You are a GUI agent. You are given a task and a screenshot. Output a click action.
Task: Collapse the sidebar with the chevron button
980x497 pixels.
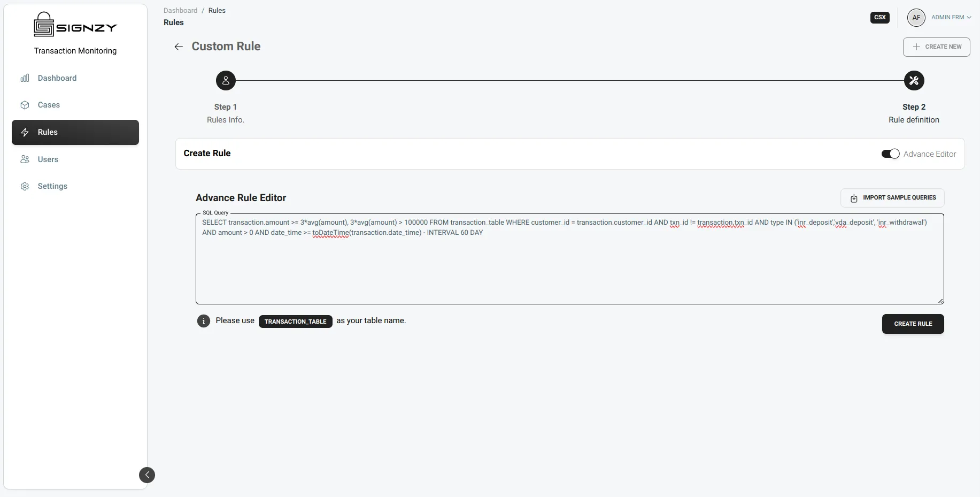coord(147,475)
